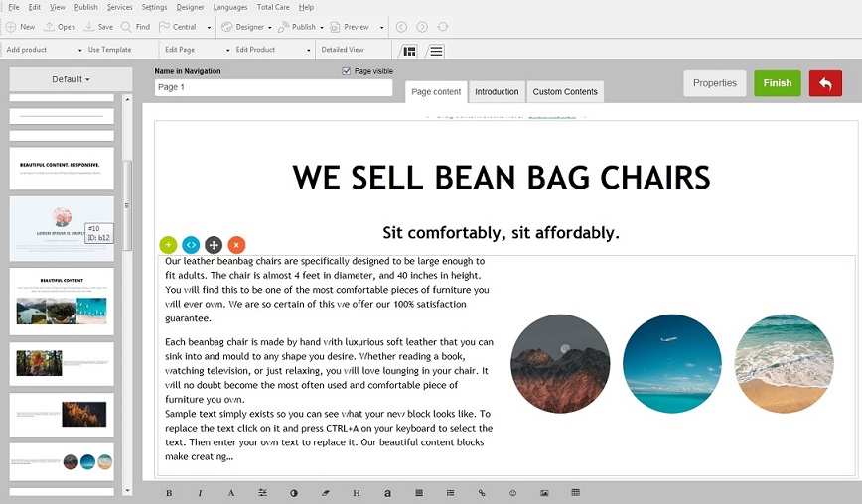Image resolution: width=862 pixels, height=504 pixels.
Task: Open block HTML code editor icon
Action: (x=191, y=244)
